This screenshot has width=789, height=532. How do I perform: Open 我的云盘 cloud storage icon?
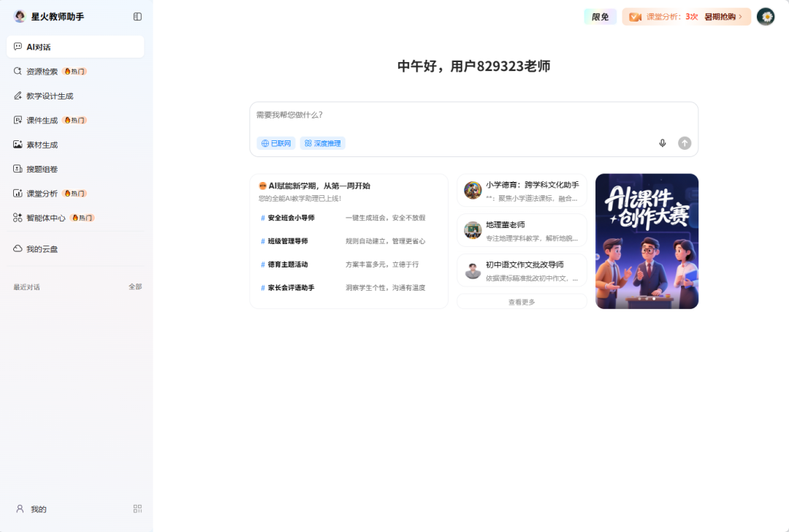(x=18, y=248)
